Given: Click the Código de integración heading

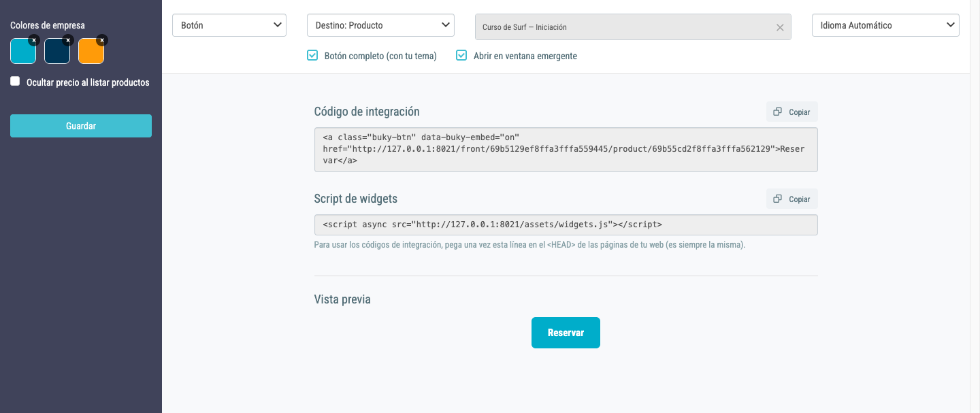Looking at the screenshot, I should pos(367,112).
